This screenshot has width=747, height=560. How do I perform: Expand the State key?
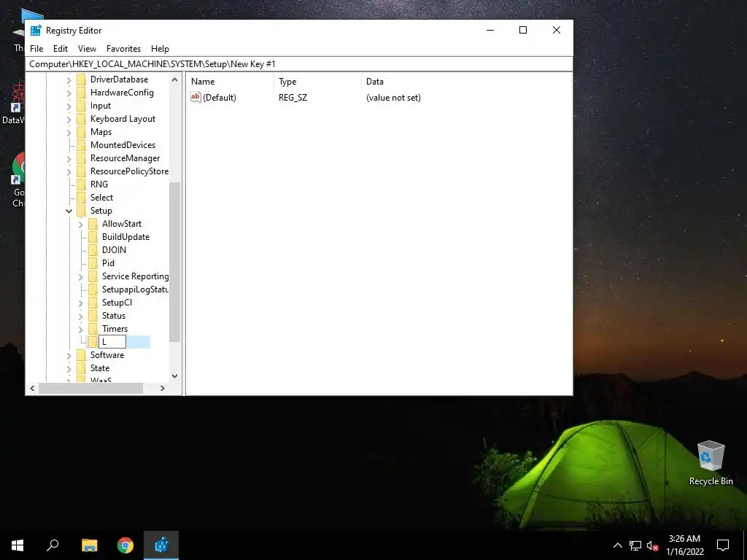click(x=69, y=368)
